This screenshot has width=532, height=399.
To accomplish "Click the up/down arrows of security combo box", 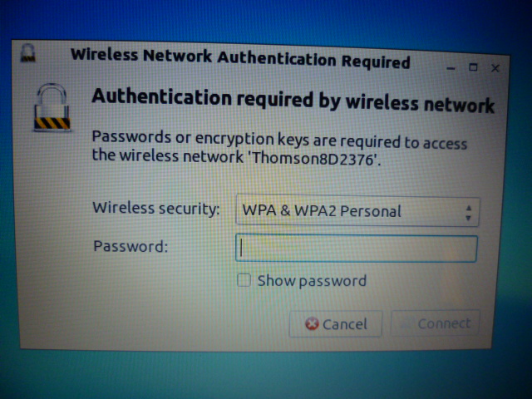I will pyautogui.click(x=469, y=213).
